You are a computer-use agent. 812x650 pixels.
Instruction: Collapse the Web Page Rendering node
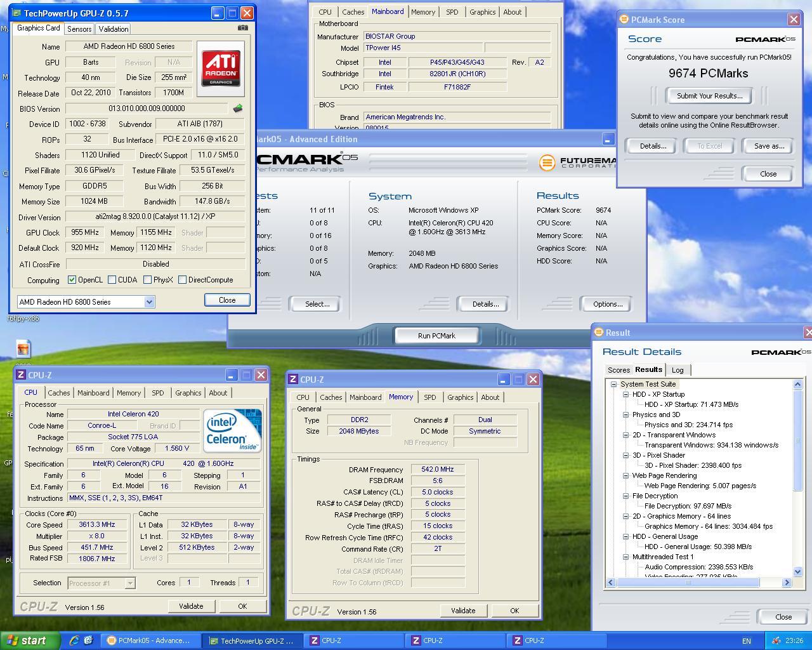point(625,475)
